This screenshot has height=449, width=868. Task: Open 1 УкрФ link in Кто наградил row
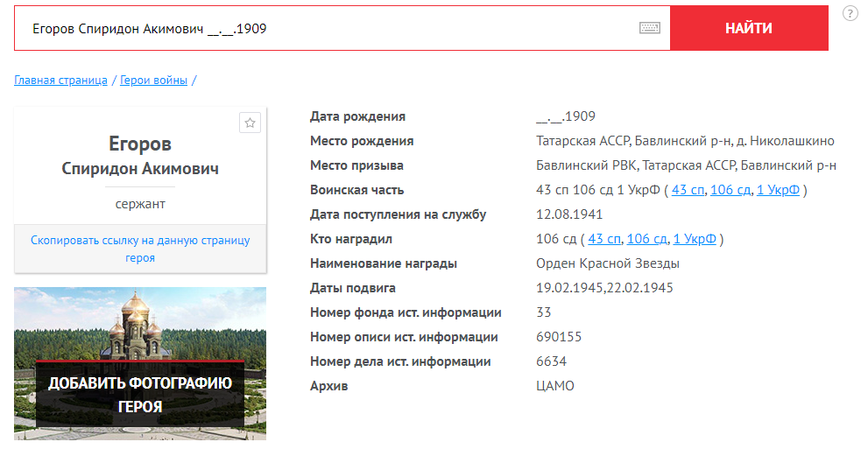pos(695,239)
